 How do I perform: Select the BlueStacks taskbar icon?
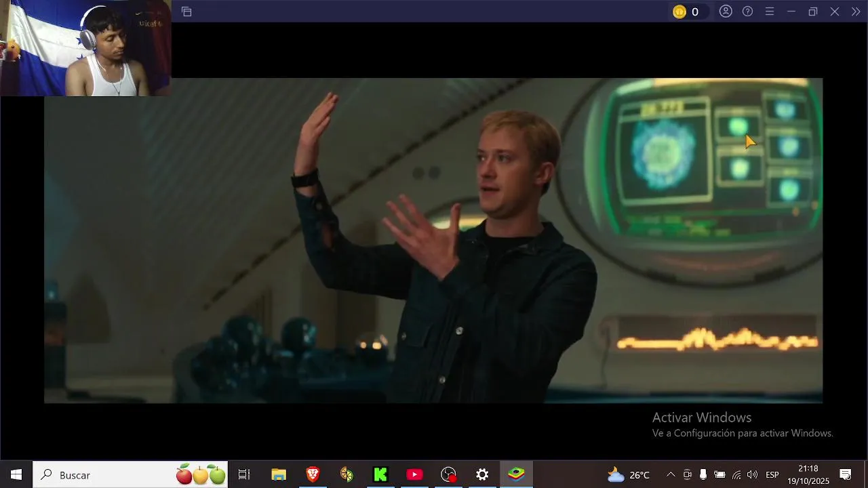516,474
